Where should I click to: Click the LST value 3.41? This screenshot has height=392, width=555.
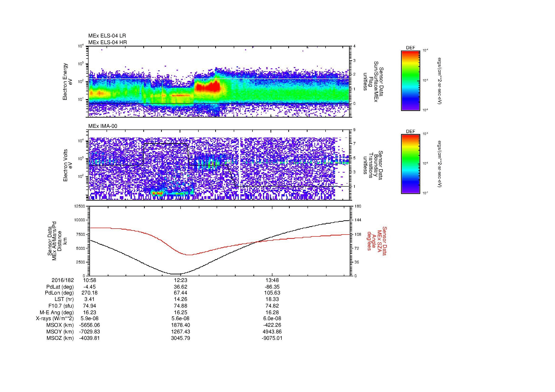[89, 300]
